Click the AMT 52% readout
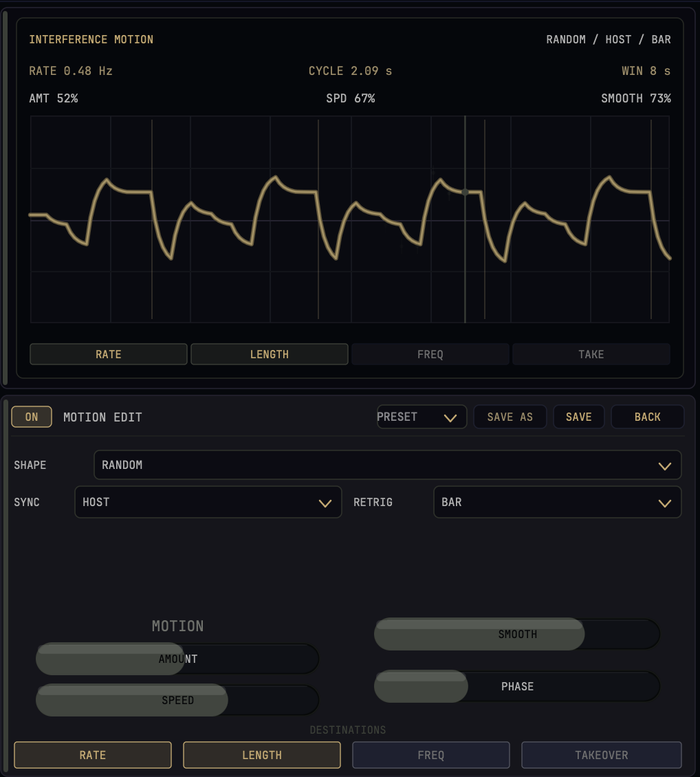This screenshot has width=700, height=777. [x=54, y=98]
